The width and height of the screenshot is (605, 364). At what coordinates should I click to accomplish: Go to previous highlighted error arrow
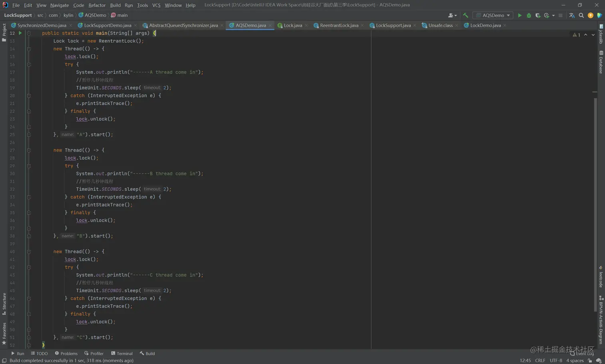pyautogui.click(x=586, y=35)
